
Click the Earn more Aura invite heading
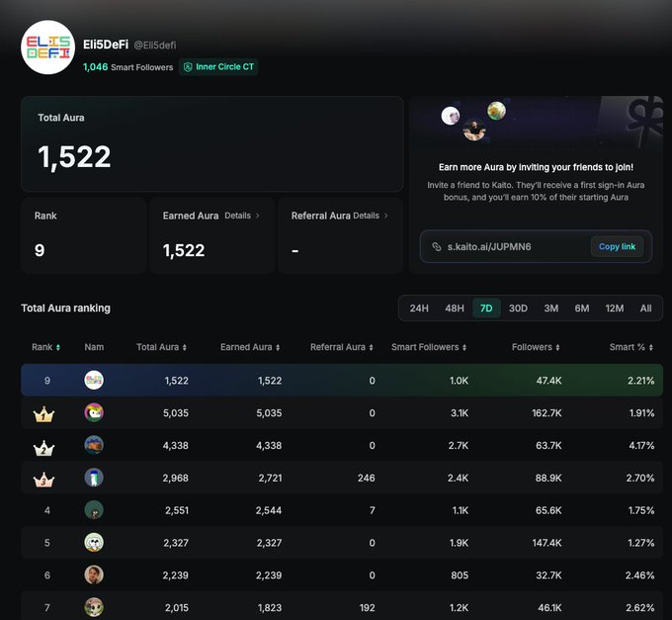tap(536, 167)
